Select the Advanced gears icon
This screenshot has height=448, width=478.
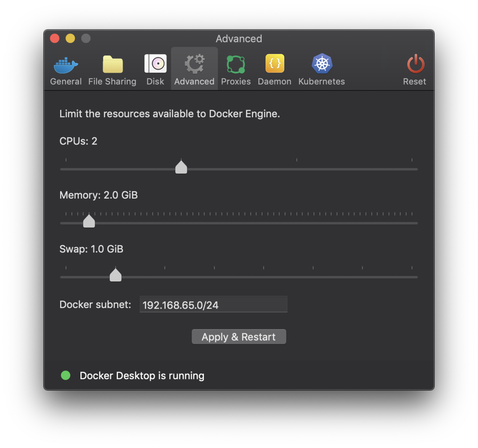point(194,64)
